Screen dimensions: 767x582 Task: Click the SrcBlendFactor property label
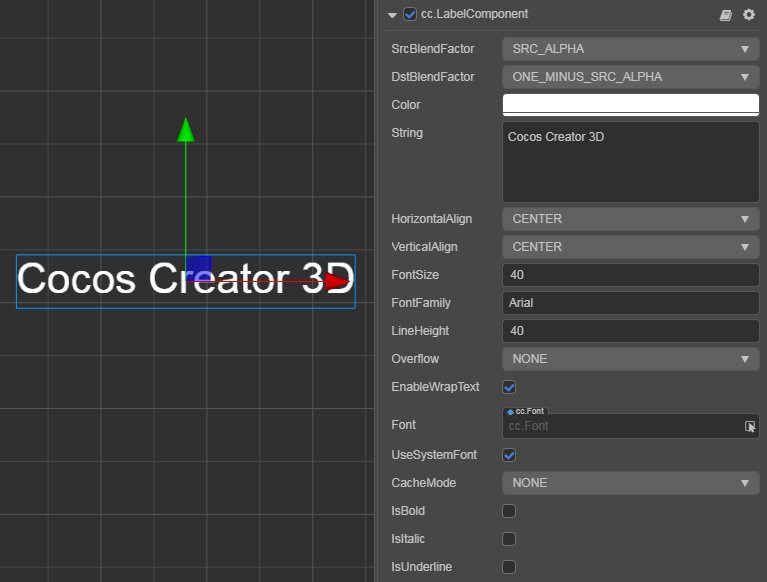433,49
